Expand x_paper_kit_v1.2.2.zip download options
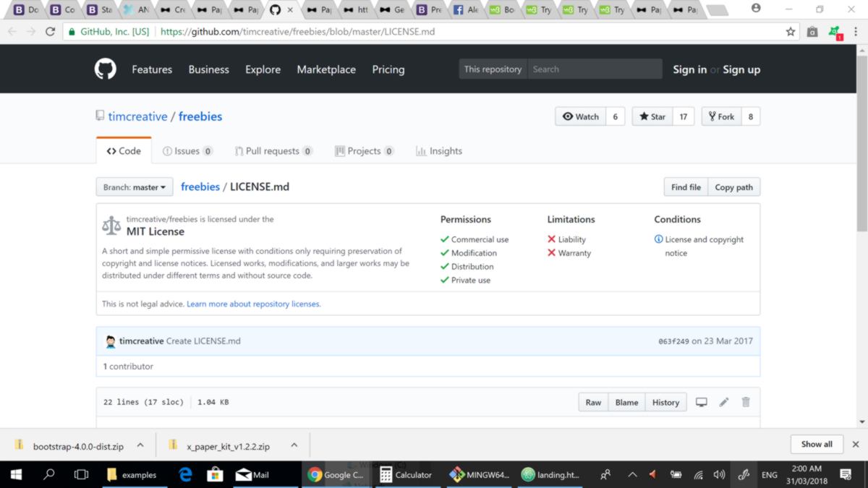 294,445
